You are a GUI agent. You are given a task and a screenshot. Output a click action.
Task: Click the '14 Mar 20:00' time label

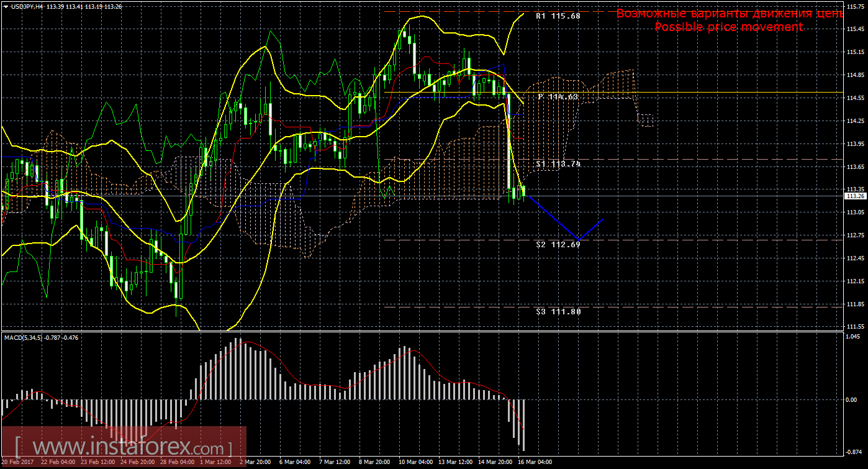pyautogui.click(x=495, y=462)
